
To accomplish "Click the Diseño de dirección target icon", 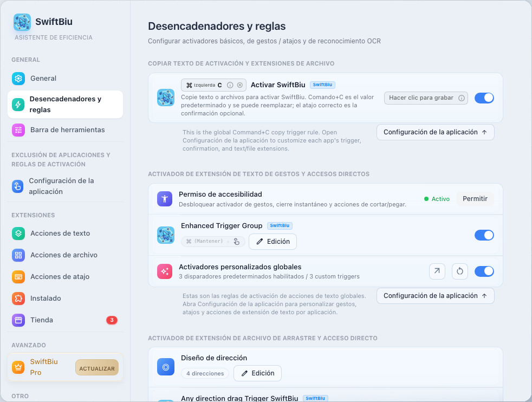I will [x=166, y=367].
